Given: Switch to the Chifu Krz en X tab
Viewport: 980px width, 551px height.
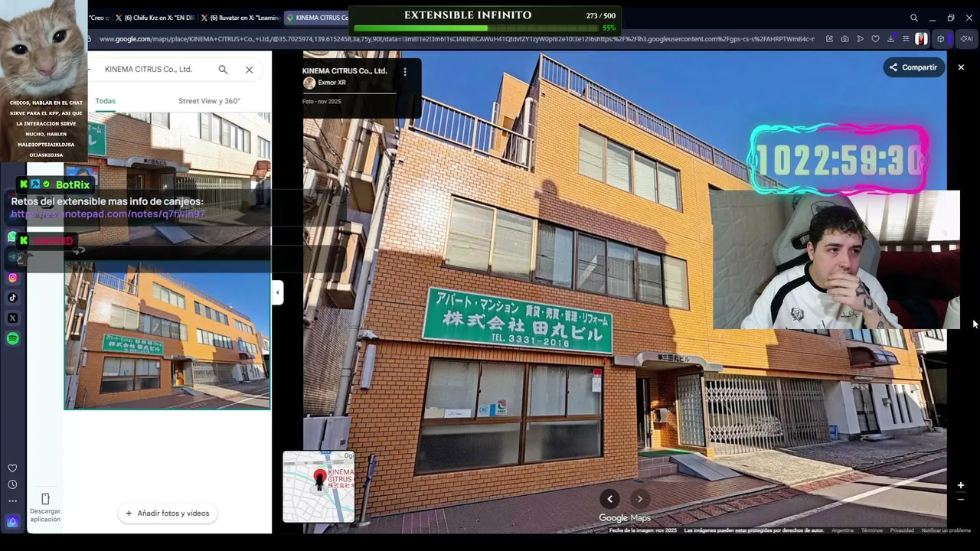Looking at the screenshot, I should point(155,18).
